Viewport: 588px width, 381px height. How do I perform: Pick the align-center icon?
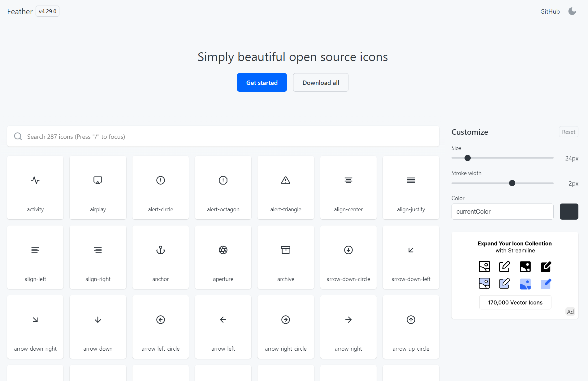348,187
